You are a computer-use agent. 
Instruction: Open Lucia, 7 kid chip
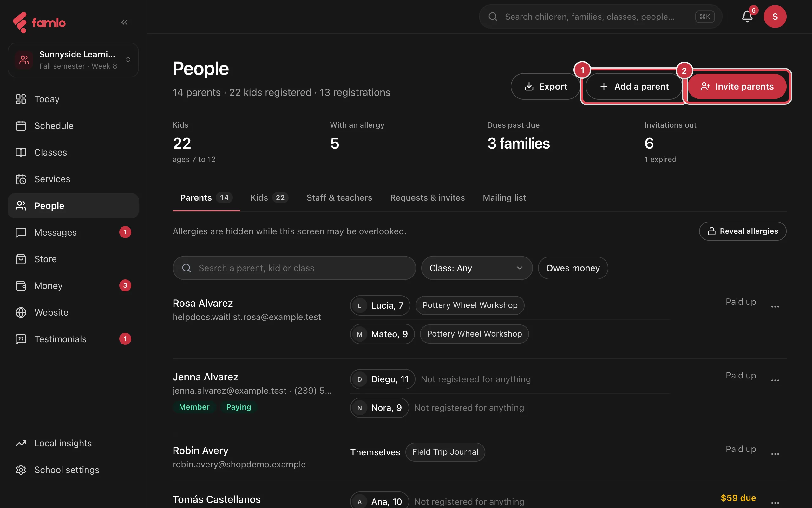[x=380, y=305]
